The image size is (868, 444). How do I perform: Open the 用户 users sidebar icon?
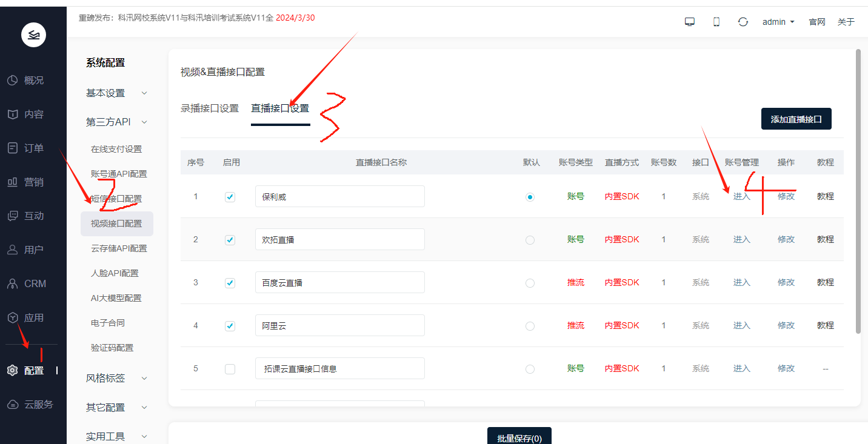(12, 250)
